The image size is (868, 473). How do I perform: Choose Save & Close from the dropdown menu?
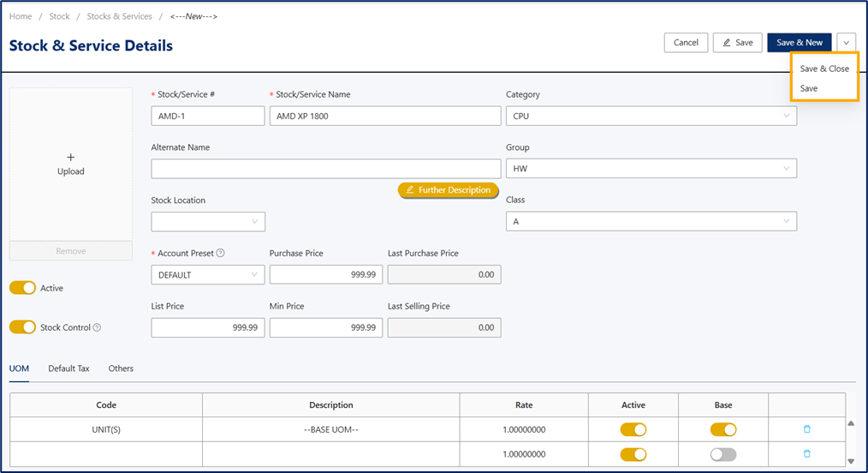(824, 69)
